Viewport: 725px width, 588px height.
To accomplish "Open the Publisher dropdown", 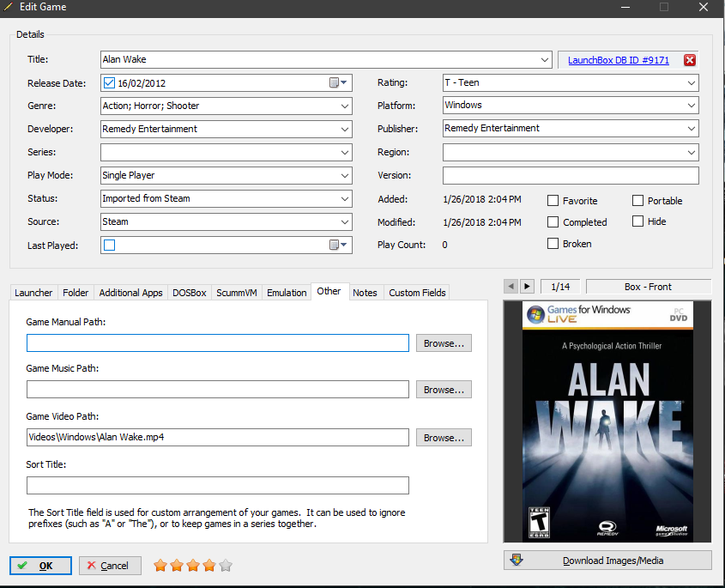I will tap(691, 128).
